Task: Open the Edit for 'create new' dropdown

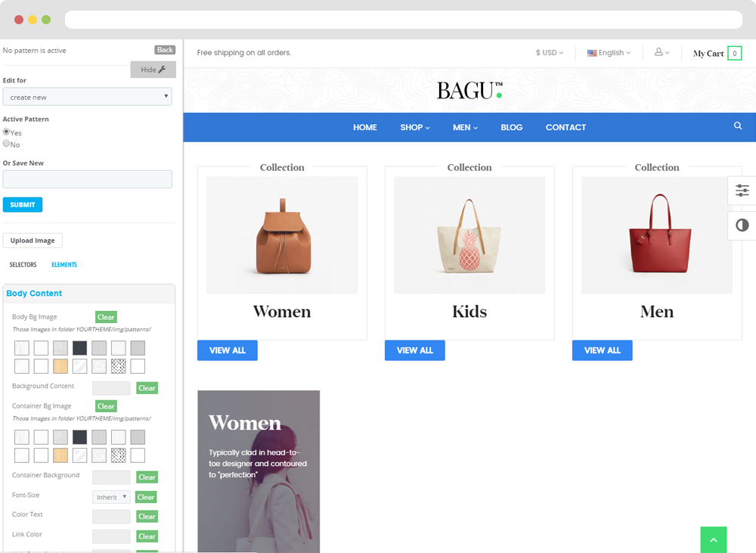Action: (x=87, y=97)
